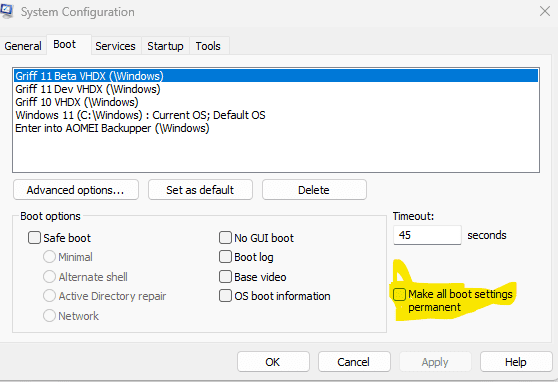Click the System Configuration title bar icon
Viewport: 558px width, 382px height.
[x=6, y=11]
